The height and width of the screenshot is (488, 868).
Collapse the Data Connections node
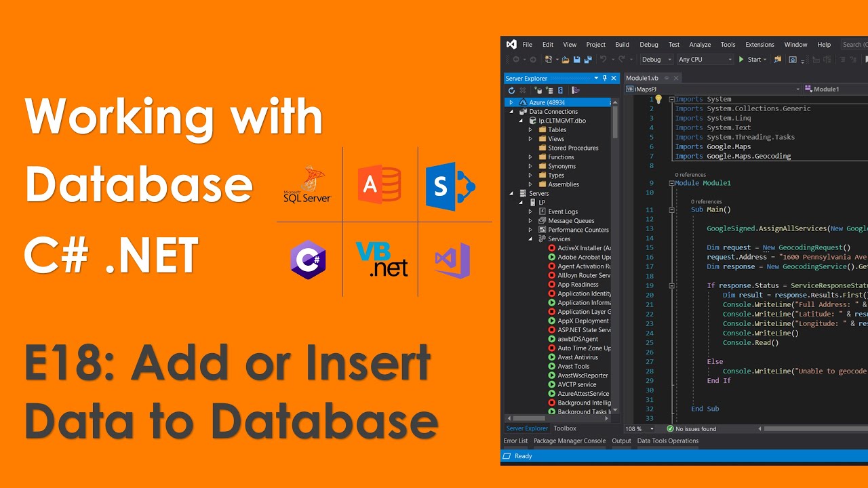coord(511,112)
